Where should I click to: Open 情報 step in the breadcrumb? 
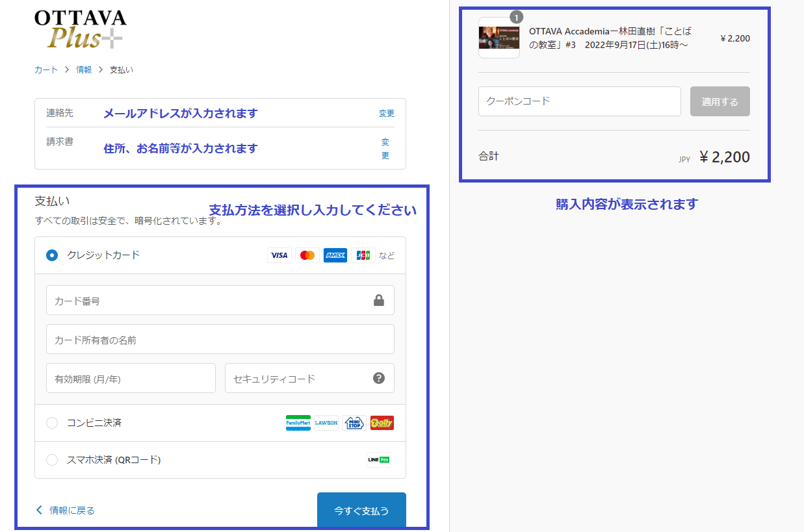(84, 70)
